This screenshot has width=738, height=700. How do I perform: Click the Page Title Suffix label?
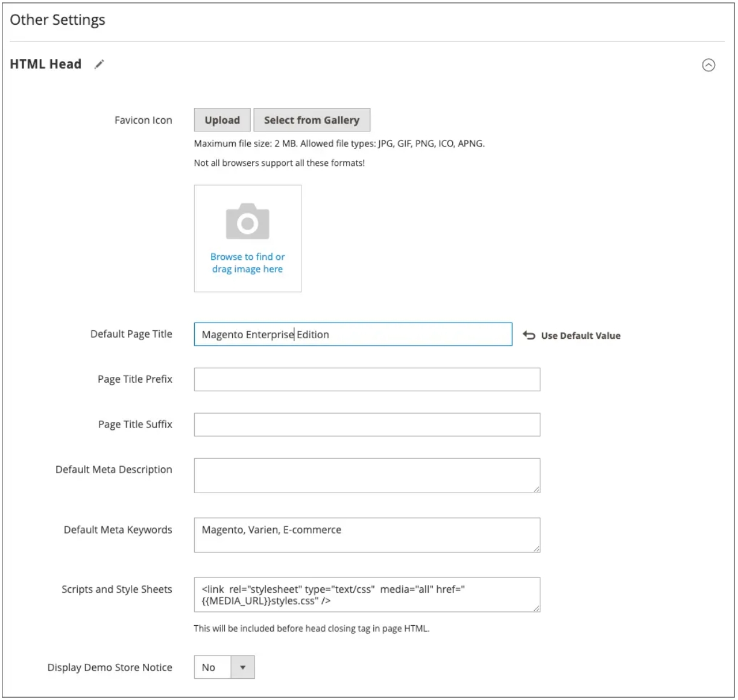135,424
